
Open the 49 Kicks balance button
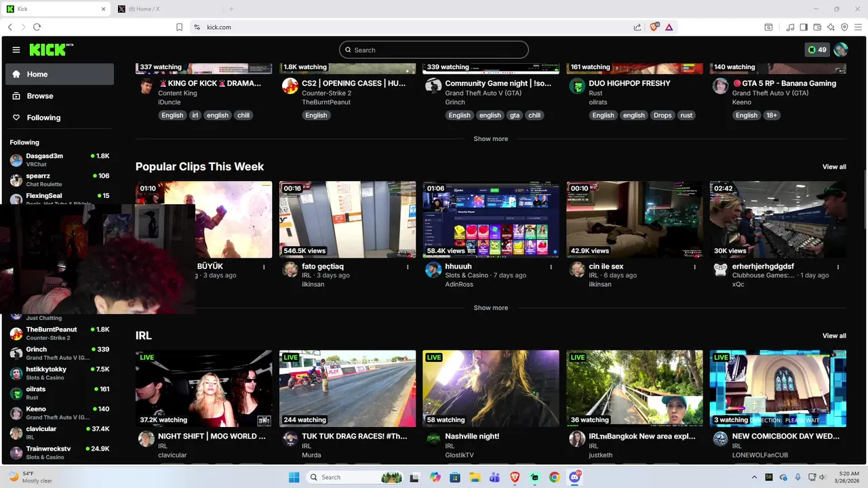[x=816, y=49]
